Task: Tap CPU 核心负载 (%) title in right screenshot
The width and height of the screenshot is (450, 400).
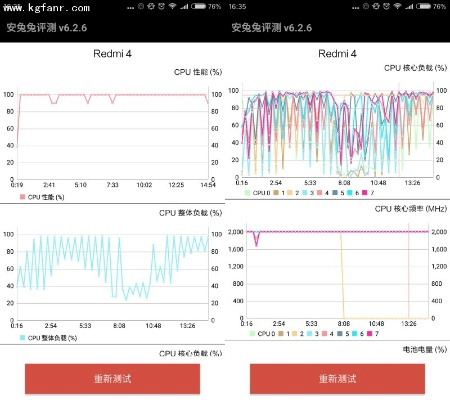Action: (415, 68)
